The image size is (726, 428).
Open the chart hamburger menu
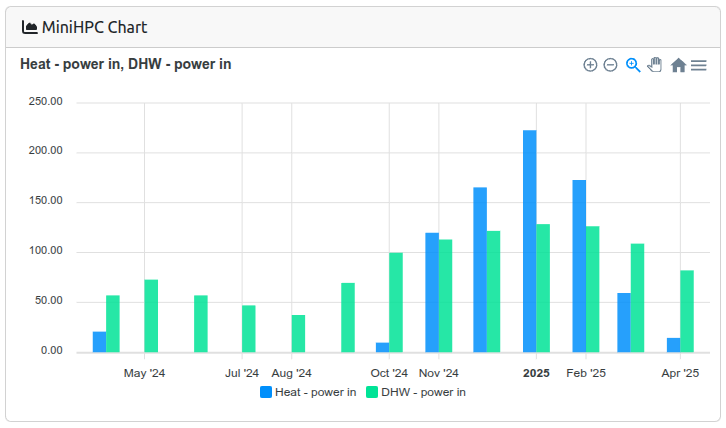coord(699,65)
